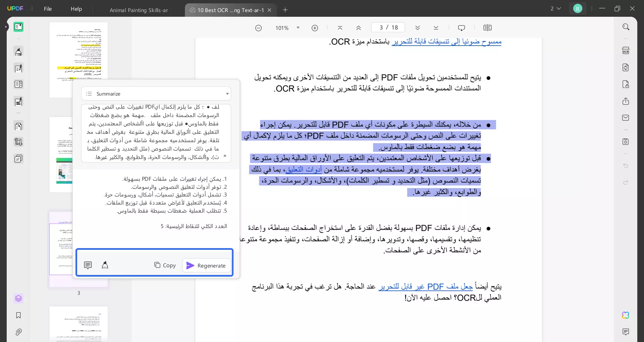Open the Convert pages tool
Viewport: 644px width, 342px height.
[18, 126]
